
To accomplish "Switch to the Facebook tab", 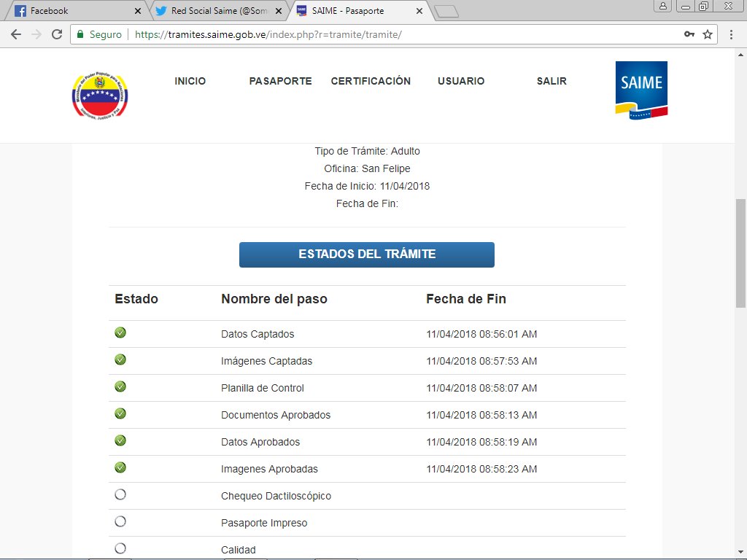I will click(76, 11).
